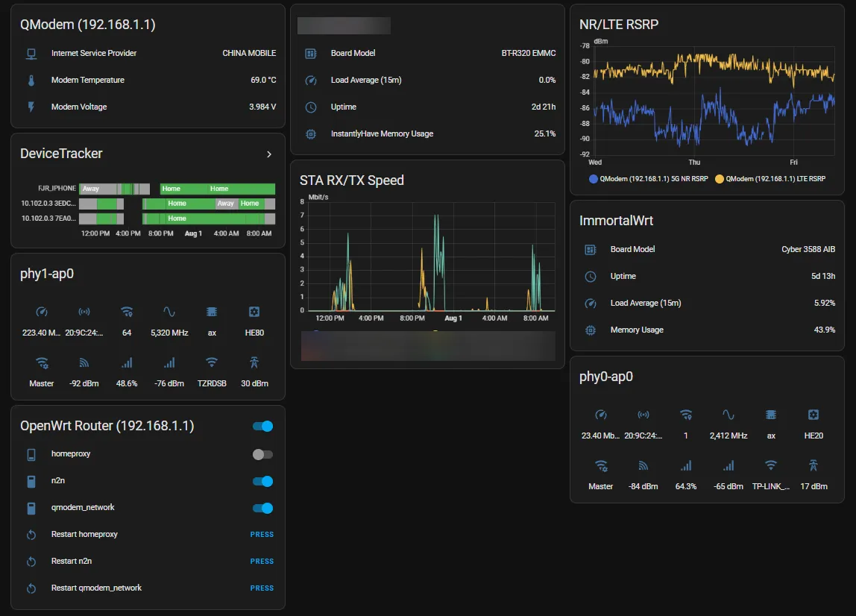Click the BT-R320 EMMC board value
Viewport: 856px width, 616px height.
529,54
